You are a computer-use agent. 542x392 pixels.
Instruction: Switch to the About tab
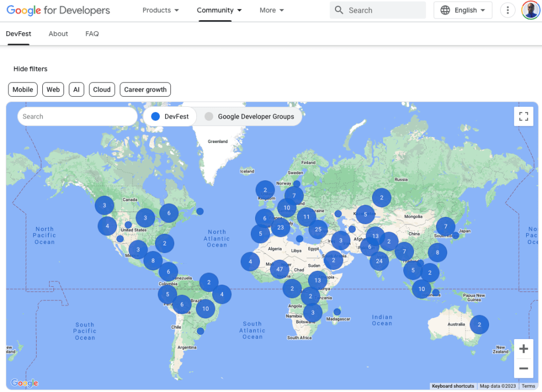pyautogui.click(x=58, y=33)
